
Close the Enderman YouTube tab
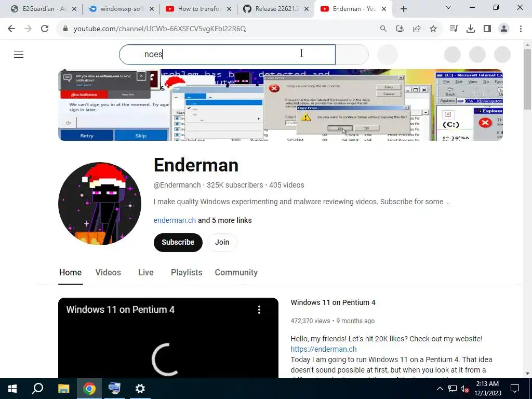click(x=384, y=9)
